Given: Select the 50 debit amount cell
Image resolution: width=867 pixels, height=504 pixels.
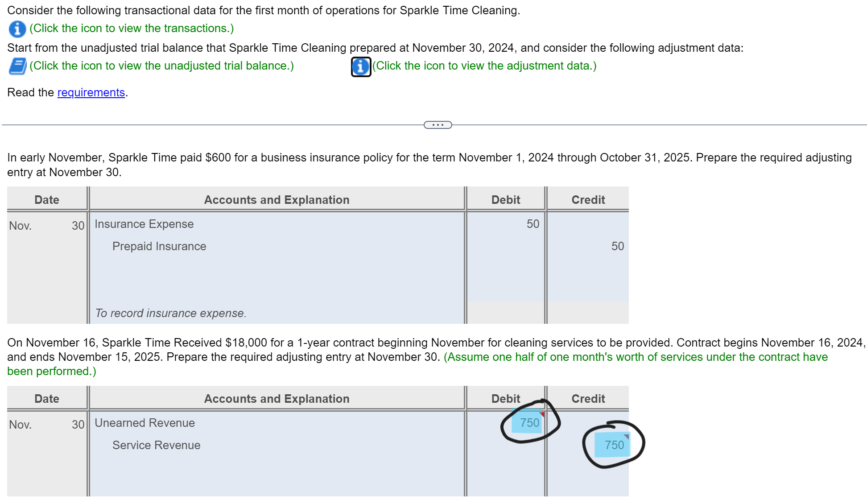Looking at the screenshot, I should tap(532, 224).
